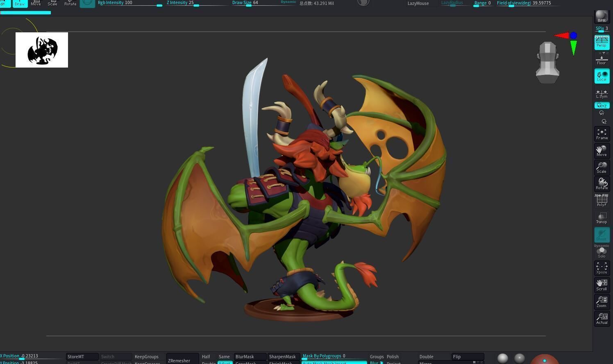Adjust the Rgb Intensity slider
This screenshot has width=613, height=364.
pos(130,3)
